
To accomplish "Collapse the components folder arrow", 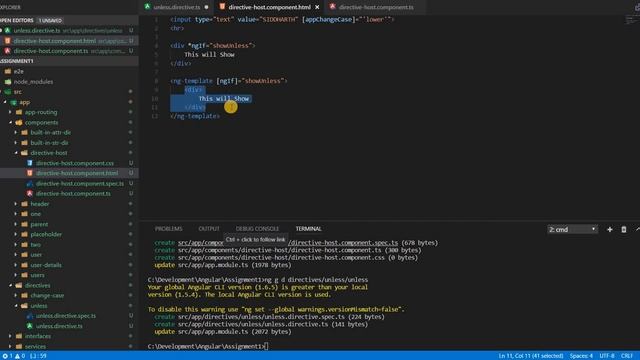I will (10, 122).
